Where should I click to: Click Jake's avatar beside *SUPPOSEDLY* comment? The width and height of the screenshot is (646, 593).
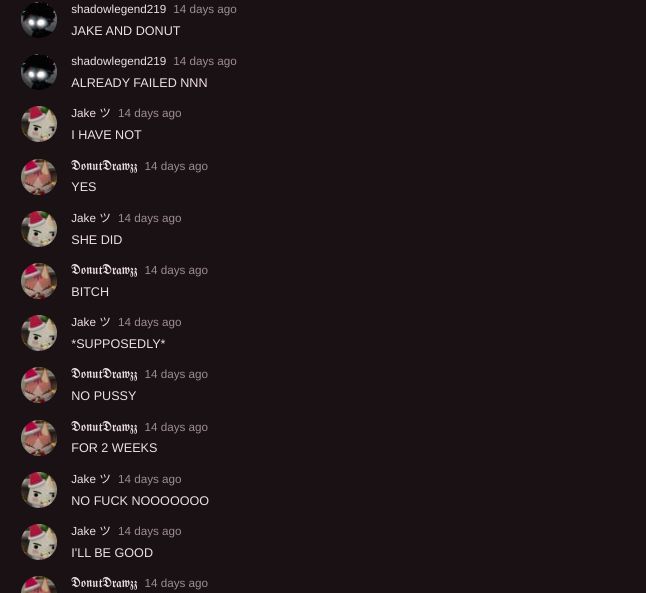coord(39,333)
